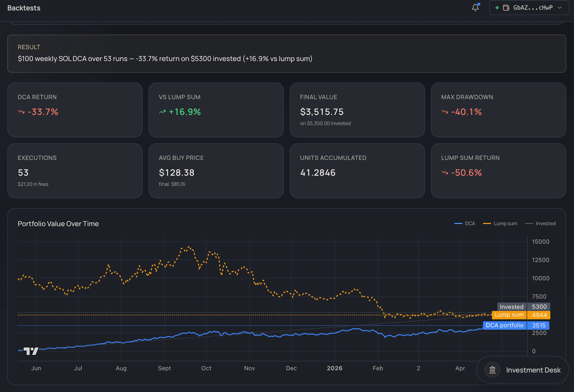Click the RESULT summary sentence
This screenshot has height=392, width=574.
click(x=165, y=58)
